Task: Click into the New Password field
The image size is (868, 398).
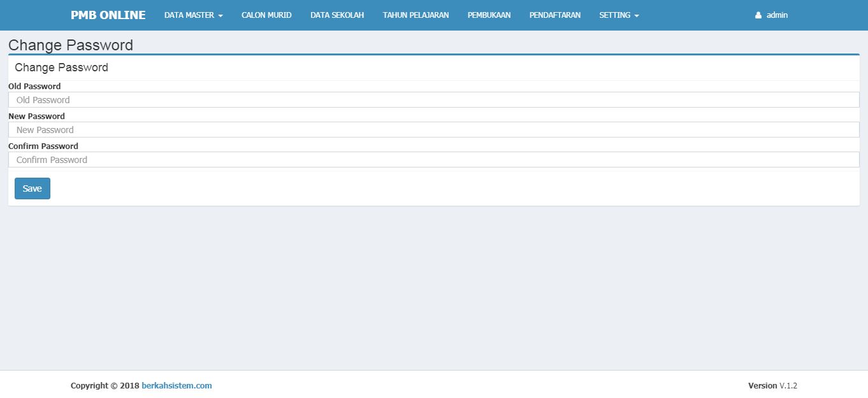Action: [433, 130]
